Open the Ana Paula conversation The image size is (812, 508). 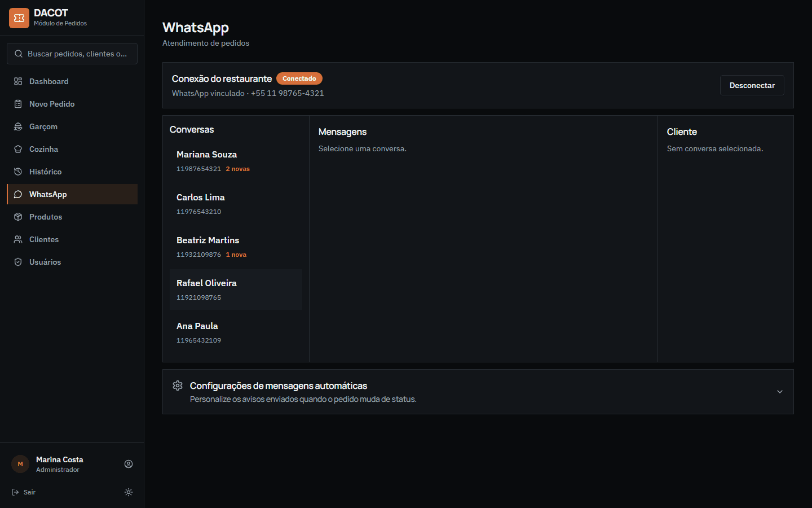(236, 332)
